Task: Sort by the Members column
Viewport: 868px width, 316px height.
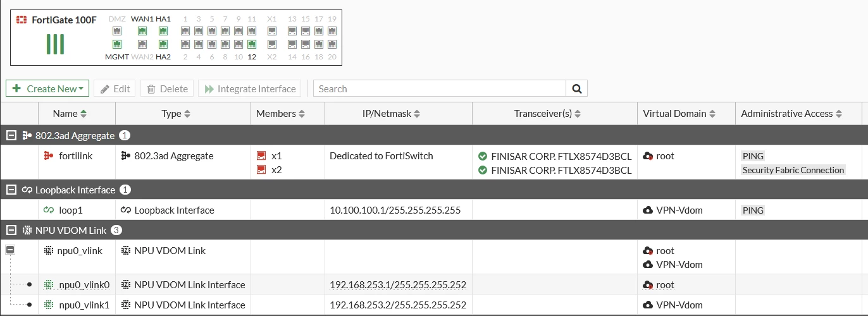Action: (x=281, y=114)
